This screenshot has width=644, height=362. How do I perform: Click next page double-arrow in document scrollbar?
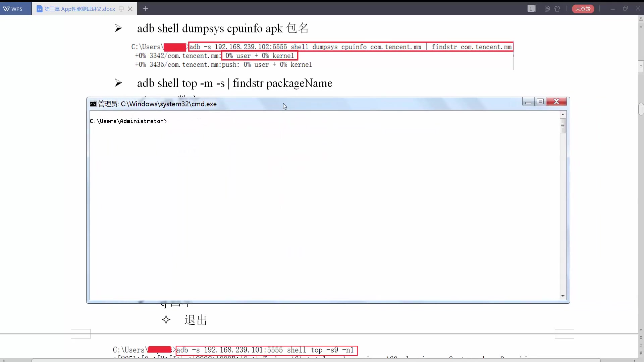(641, 353)
